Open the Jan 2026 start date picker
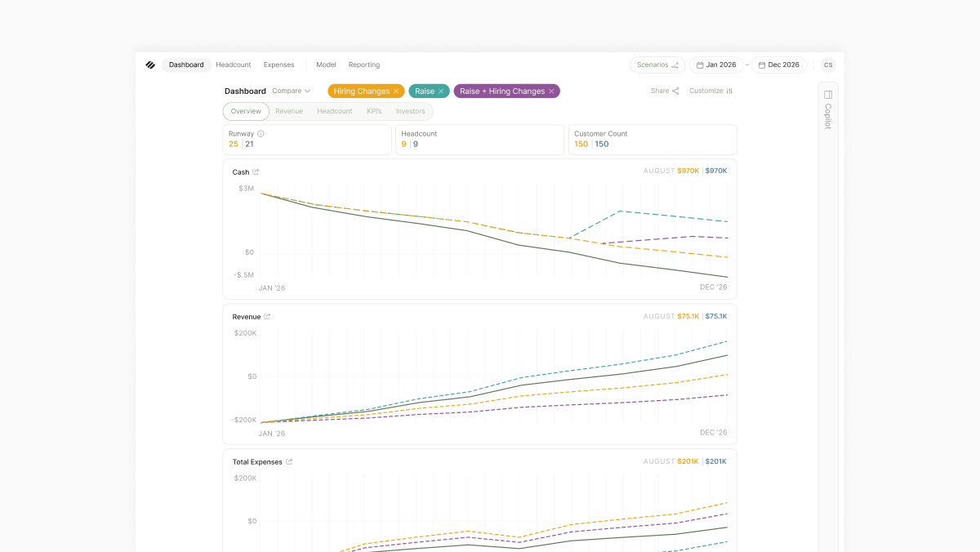The width and height of the screenshot is (980, 552). coord(716,65)
